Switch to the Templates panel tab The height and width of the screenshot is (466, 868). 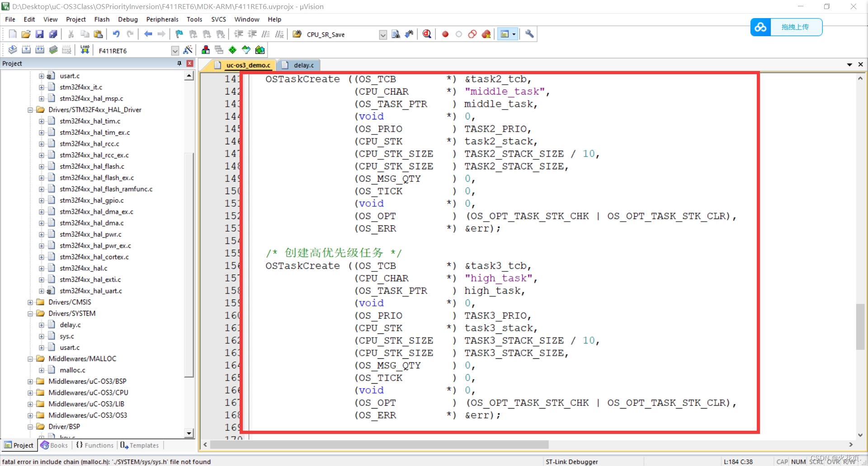(x=140, y=445)
